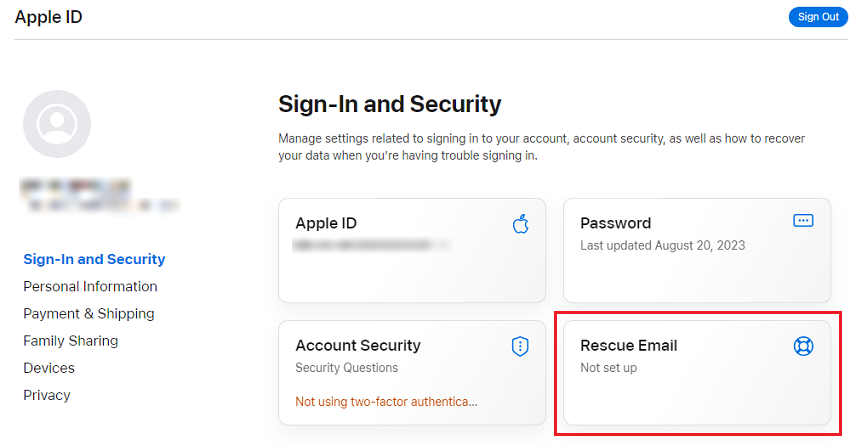Click the 'Not set up' status text
856x445 pixels.
[x=608, y=368]
